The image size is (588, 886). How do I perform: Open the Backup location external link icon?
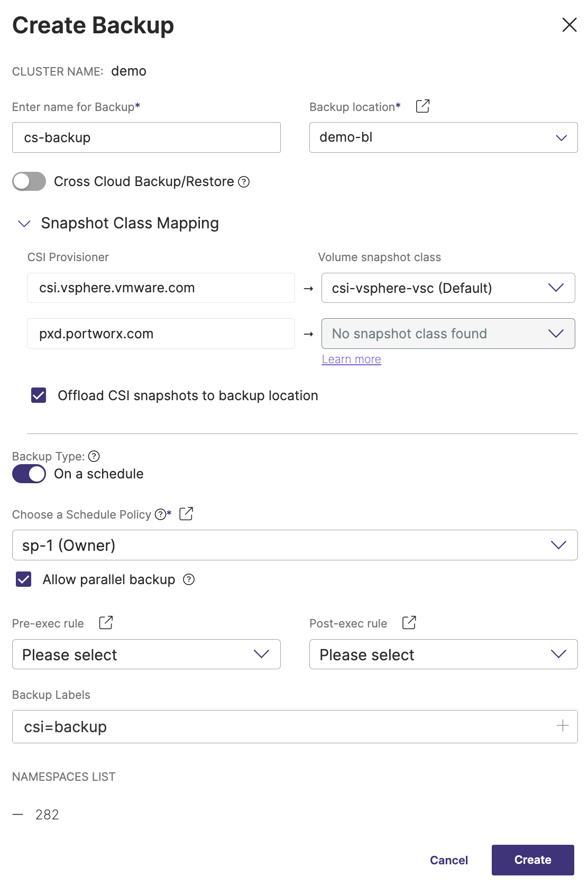coord(422,106)
